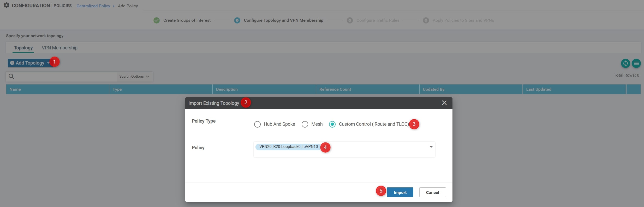Click the Create Groups of Interest checkmark
The width and height of the screenshot is (644, 207).
coord(157,20)
